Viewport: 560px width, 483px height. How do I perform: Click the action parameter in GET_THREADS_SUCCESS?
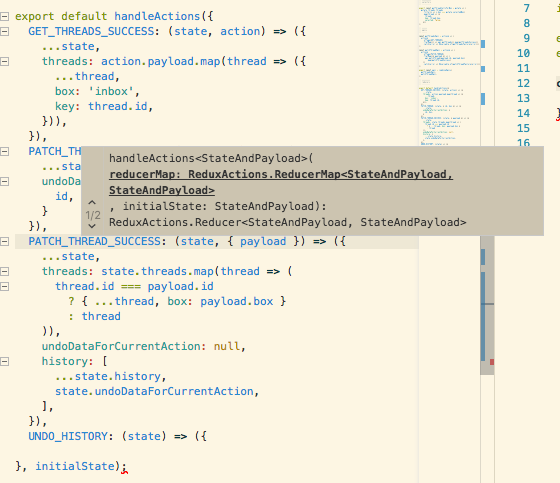click(x=240, y=31)
